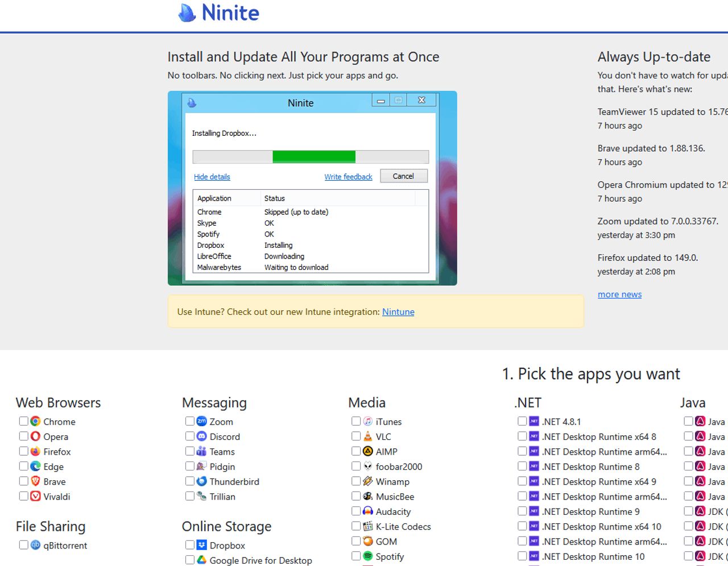Click the iTunes app icon
Image resolution: width=728 pixels, height=566 pixels.
point(368,421)
